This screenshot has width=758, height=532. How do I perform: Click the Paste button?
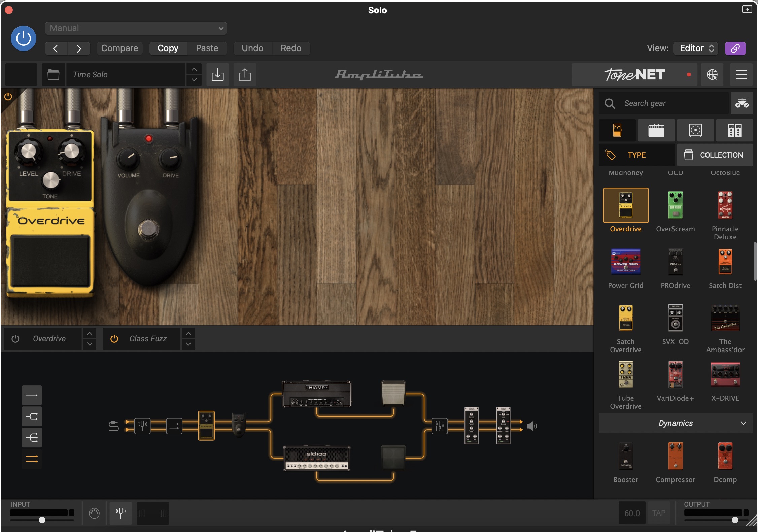[x=207, y=48]
